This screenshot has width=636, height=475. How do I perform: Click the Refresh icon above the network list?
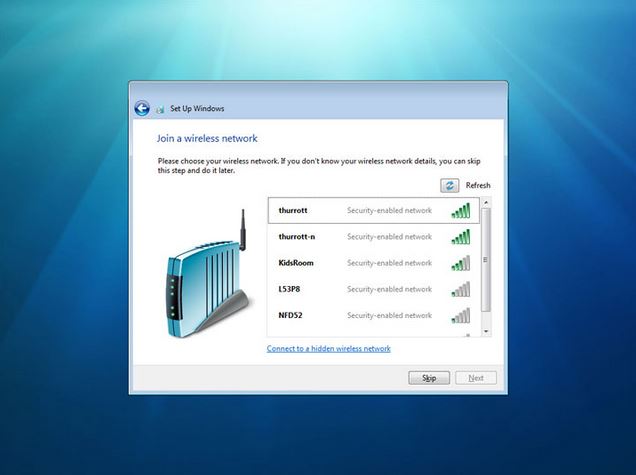450,185
